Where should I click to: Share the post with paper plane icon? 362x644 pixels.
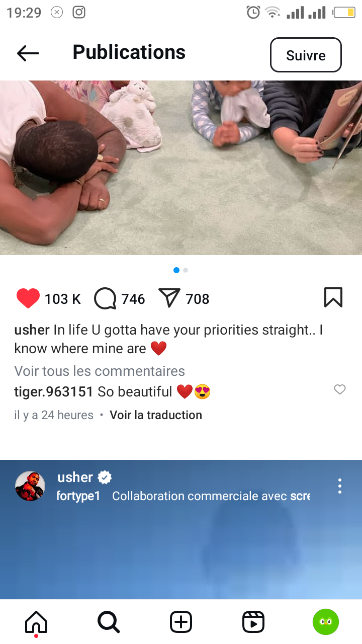tap(169, 298)
